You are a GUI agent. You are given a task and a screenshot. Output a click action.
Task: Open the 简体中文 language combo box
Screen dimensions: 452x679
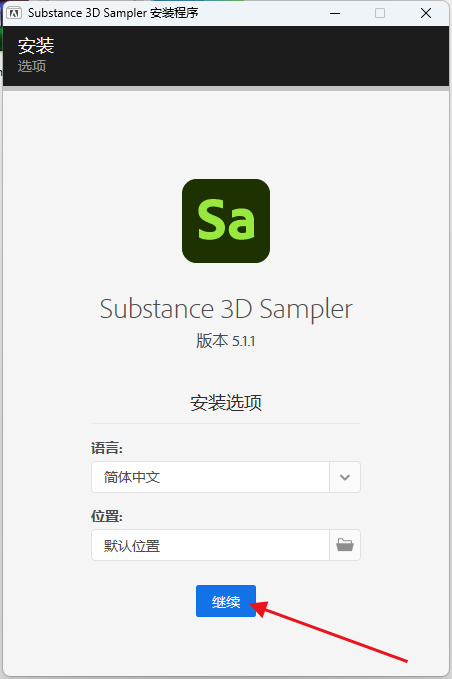click(x=226, y=477)
